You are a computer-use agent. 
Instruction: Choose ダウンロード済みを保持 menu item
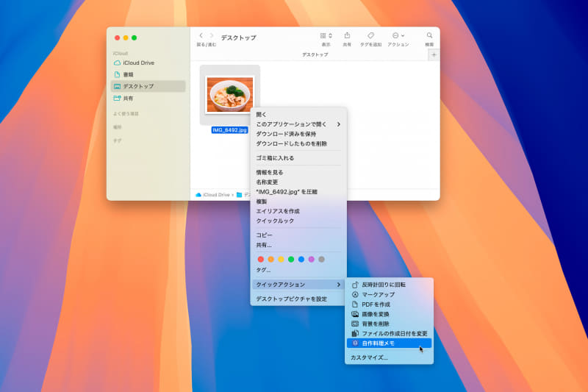click(x=298, y=134)
